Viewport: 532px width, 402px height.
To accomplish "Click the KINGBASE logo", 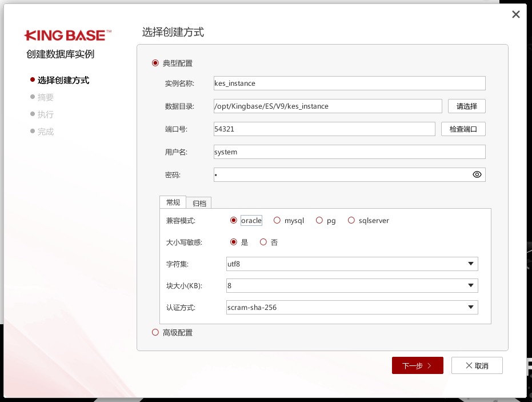I will pos(67,35).
